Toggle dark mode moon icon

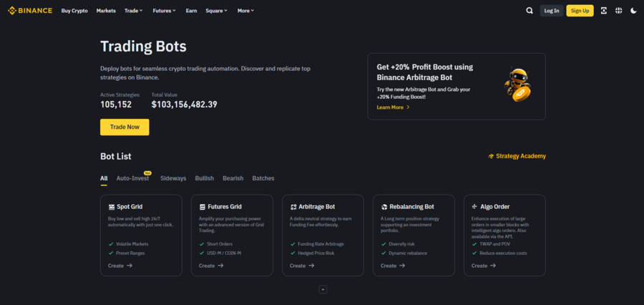point(633,11)
